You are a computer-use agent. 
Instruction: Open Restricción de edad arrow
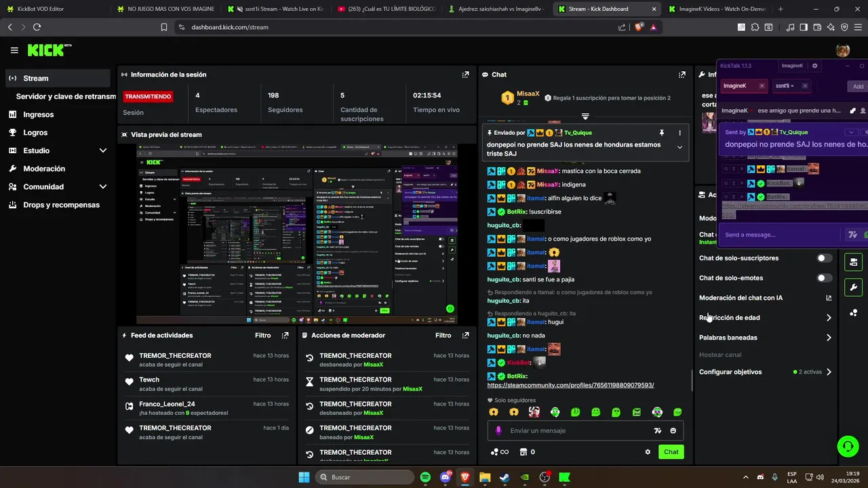[x=829, y=318]
